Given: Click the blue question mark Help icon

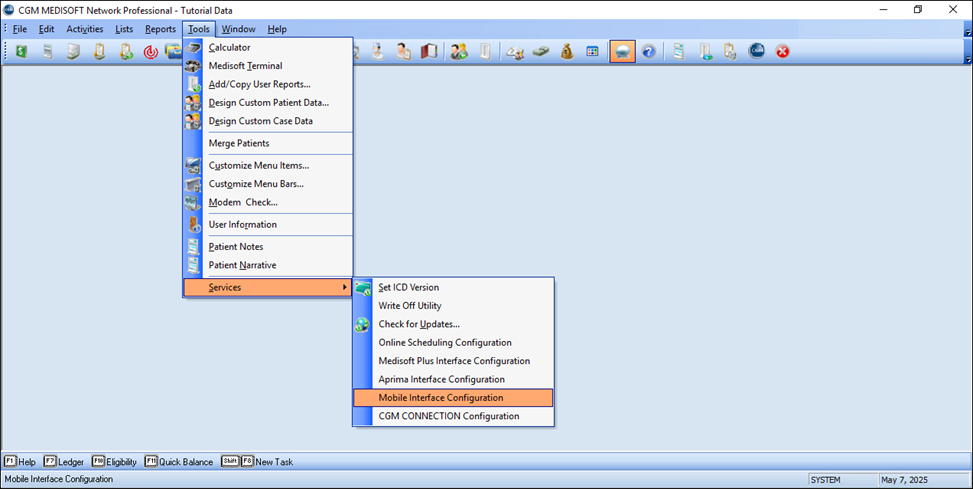Looking at the screenshot, I should tap(649, 52).
